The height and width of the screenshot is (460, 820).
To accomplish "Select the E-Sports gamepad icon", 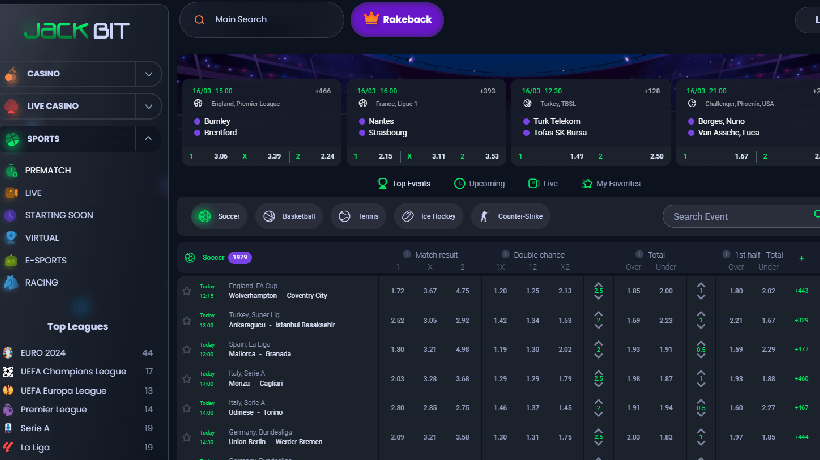I will click(11, 260).
